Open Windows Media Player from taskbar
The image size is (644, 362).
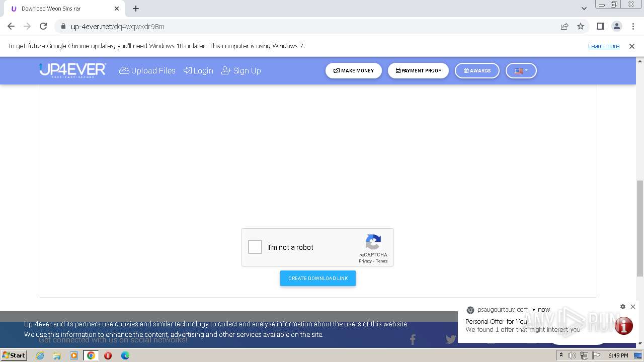(x=74, y=355)
